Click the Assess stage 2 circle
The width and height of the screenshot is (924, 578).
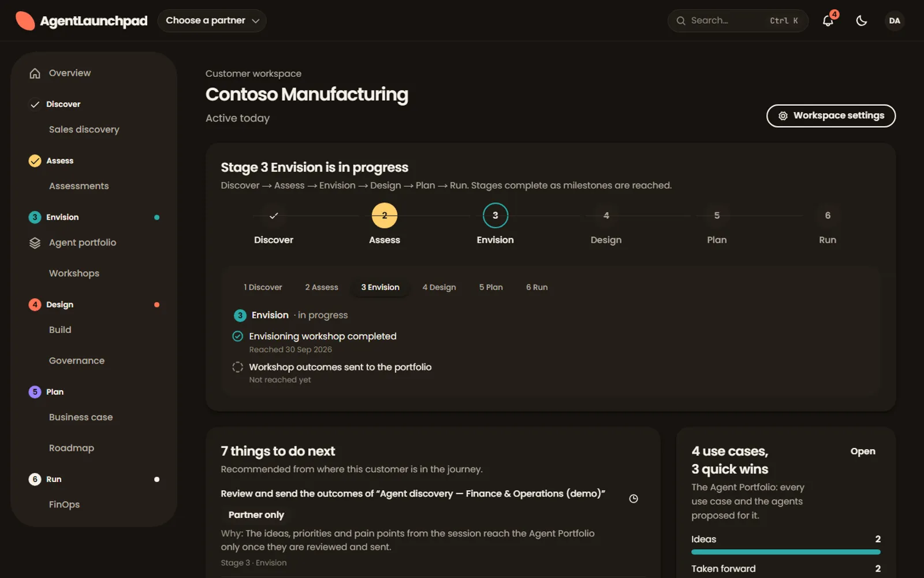[385, 216]
